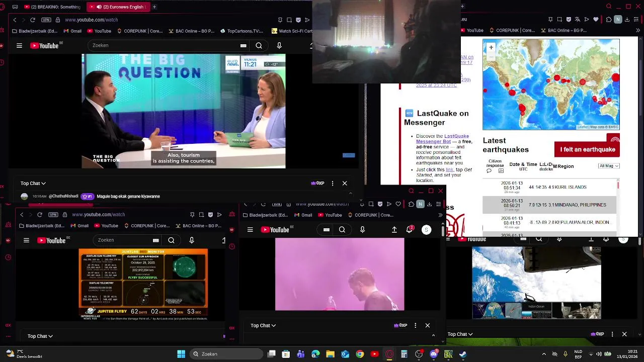Click the Zoeken search field in top-left YouTube
The image size is (644, 362).
click(164, 46)
